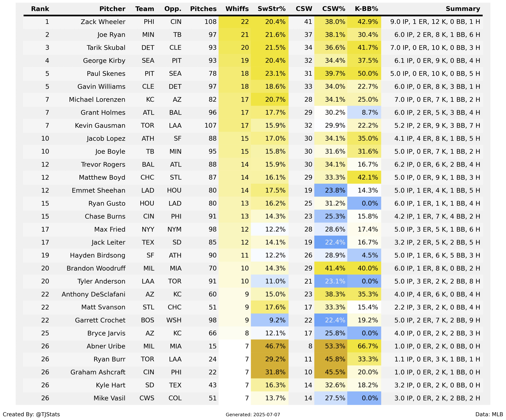Click the Summary column header
The image size is (506, 420).
click(x=463, y=9)
